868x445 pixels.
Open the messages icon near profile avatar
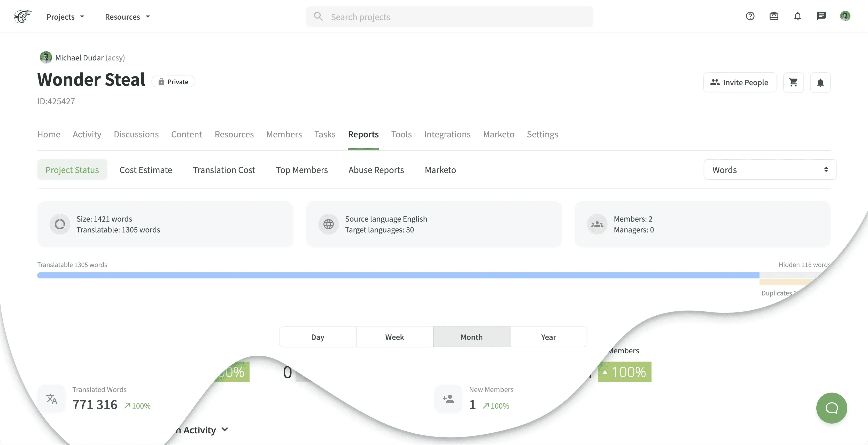click(822, 16)
